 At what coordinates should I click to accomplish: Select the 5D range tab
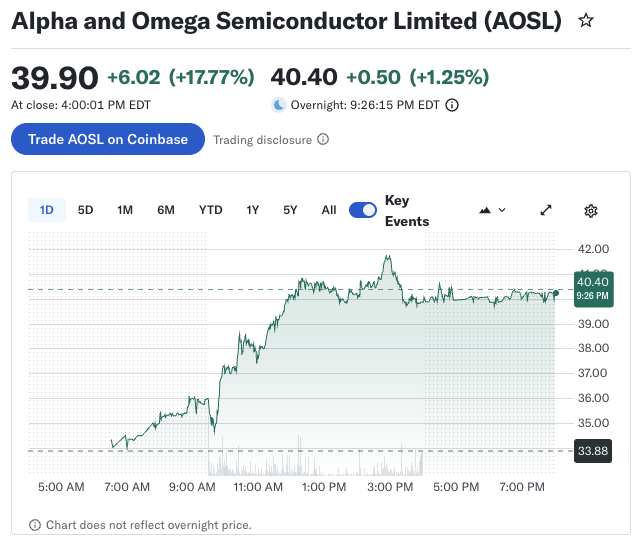[x=85, y=210]
